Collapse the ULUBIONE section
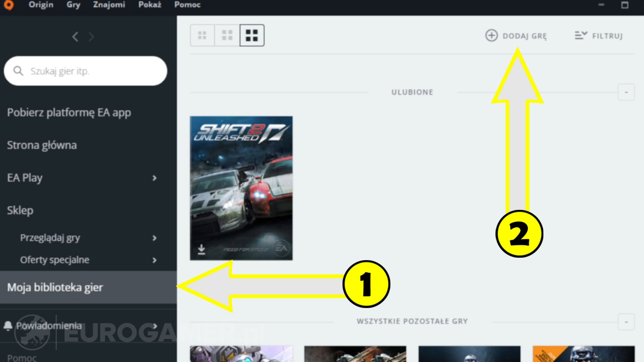 [x=626, y=92]
